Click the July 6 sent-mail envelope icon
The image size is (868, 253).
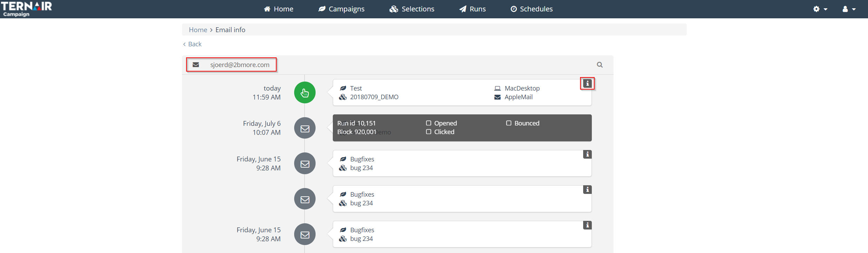[x=305, y=128]
